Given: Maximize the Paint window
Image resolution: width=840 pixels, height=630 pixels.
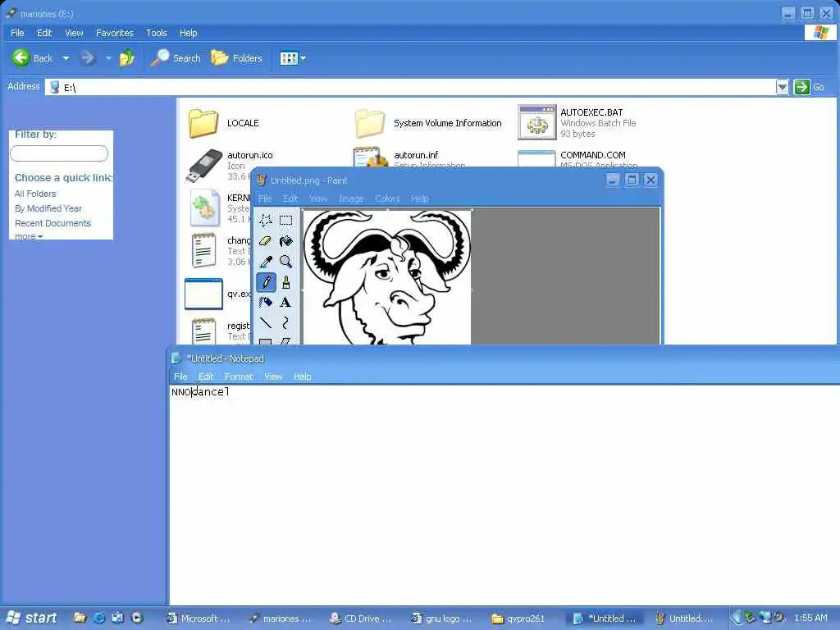Looking at the screenshot, I should (632, 180).
